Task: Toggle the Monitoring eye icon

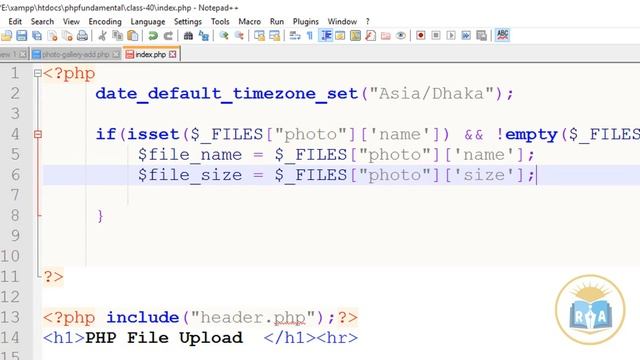Action: 401,36
